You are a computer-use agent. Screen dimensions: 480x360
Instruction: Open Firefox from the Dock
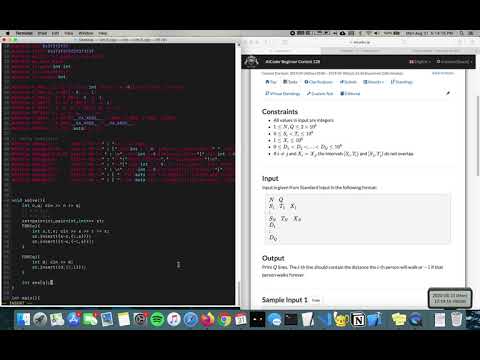(207, 319)
